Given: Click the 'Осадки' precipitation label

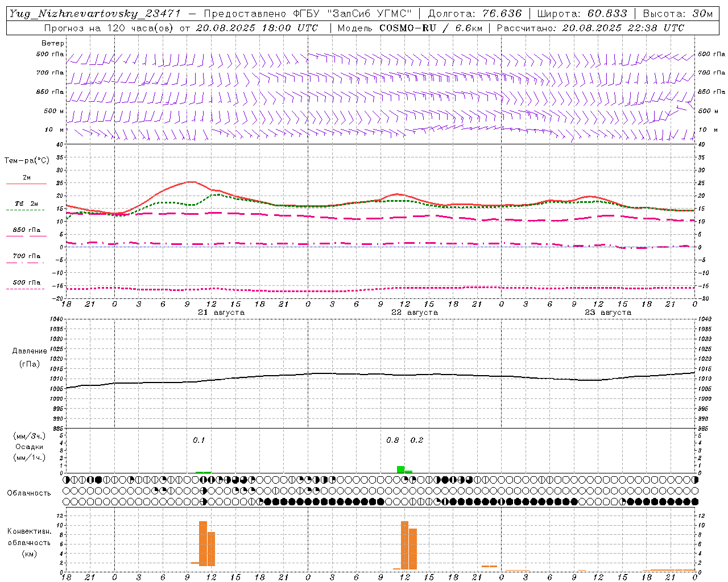Looking at the screenshot, I should pyautogui.click(x=30, y=447).
